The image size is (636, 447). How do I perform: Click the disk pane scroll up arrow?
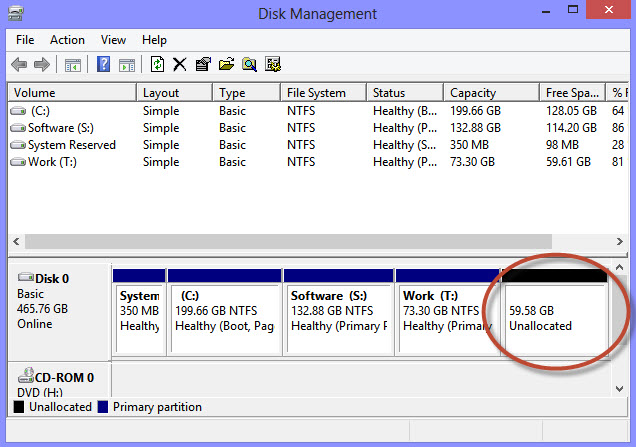click(619, 267)
